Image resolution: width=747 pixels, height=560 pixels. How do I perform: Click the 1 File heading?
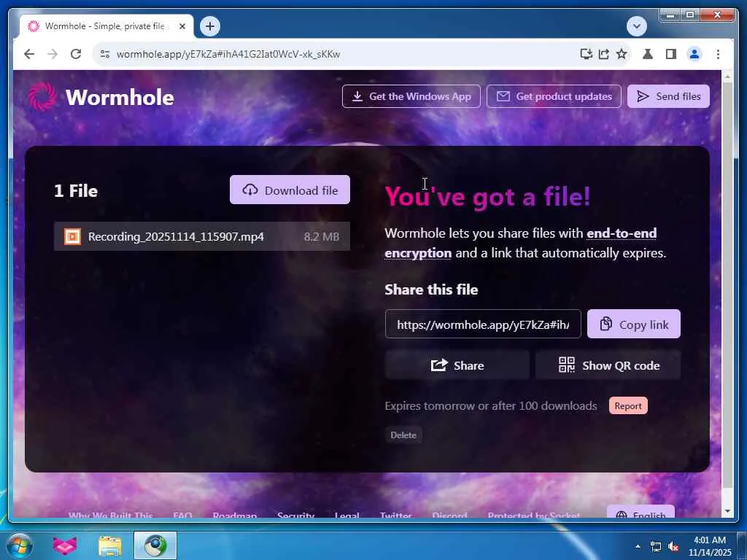[x=76, y=190]
